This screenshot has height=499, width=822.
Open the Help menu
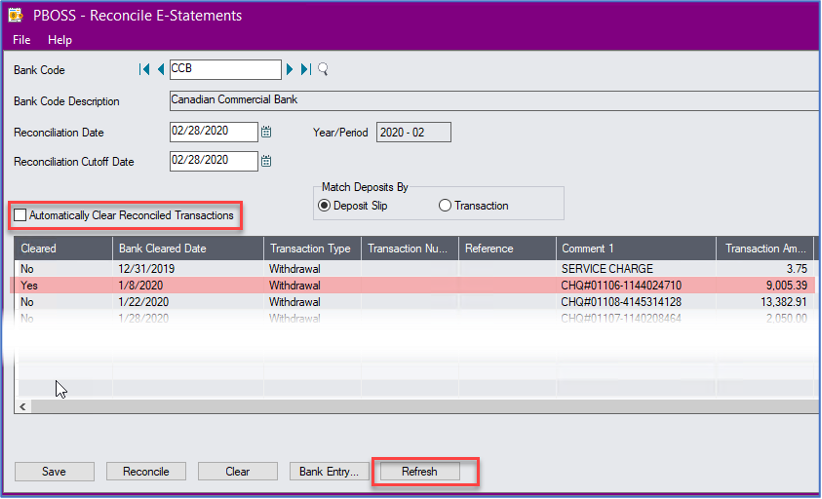[x=60, y=40]
